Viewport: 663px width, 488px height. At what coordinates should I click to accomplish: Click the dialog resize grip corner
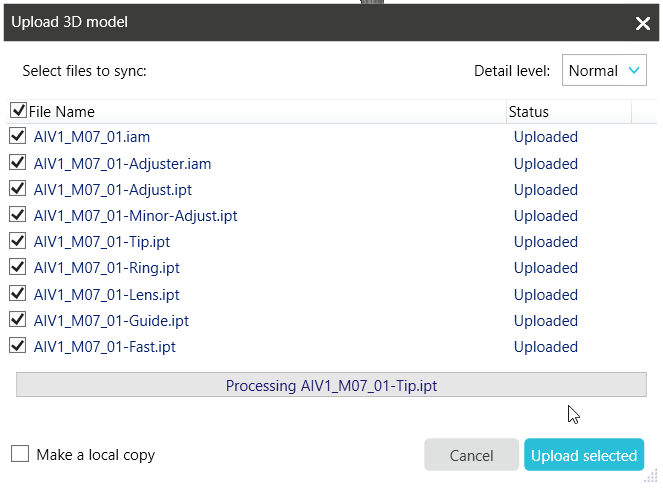[x=651, y=477]
